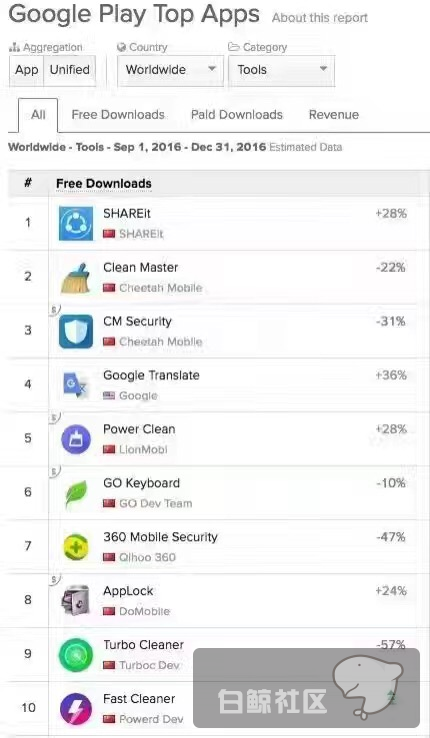This screenshot has height=738, width=430.
Task: Open the Turbo Cleaner green icon
Action: click(x=76, y=655)
